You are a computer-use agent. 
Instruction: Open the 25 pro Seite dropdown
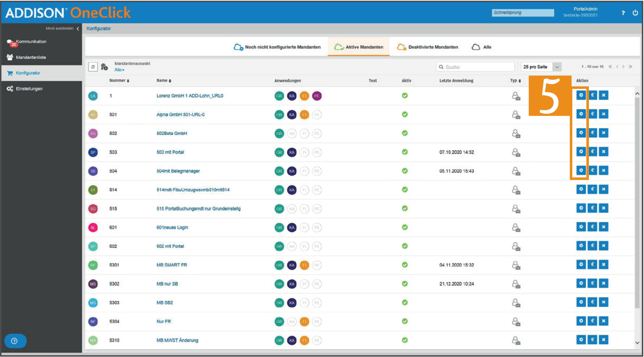click(541, 67)
